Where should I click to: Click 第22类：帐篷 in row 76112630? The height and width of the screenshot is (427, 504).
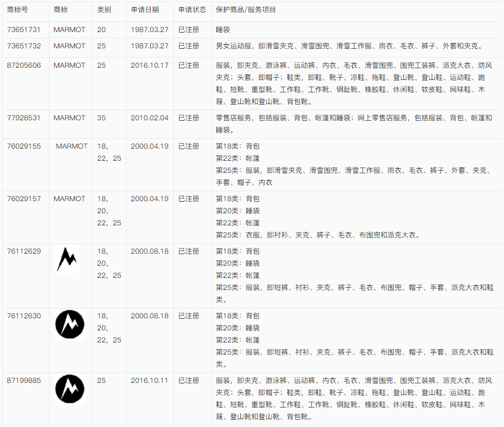pyautogui.click(x=237, y=340)
